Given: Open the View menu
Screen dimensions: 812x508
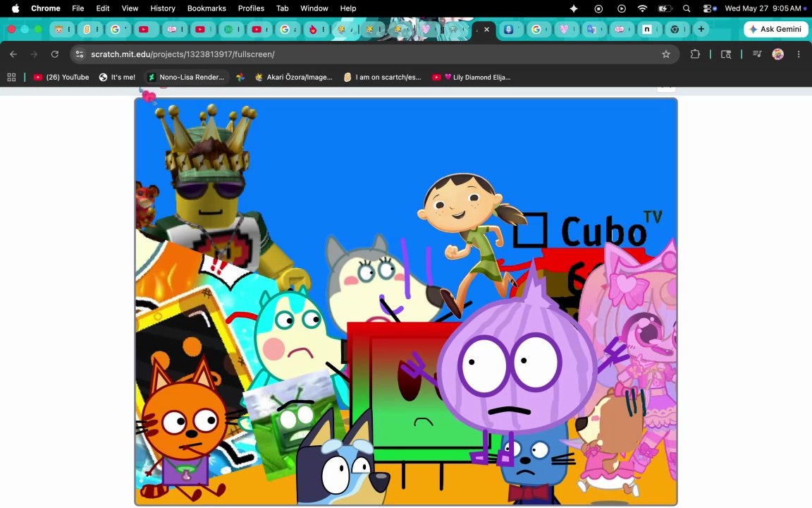Looking at the screenshot, I should click(130, 8).
